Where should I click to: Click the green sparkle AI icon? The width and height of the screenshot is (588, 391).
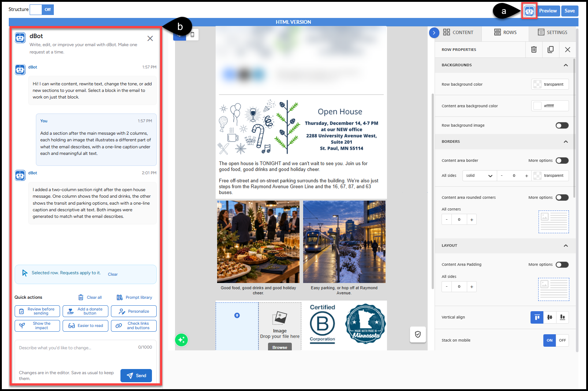point(181,340)
